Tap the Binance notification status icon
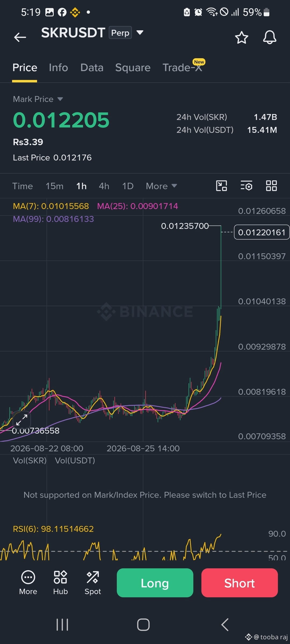This screenshot has width=290, height=644. tap(75, 12)
